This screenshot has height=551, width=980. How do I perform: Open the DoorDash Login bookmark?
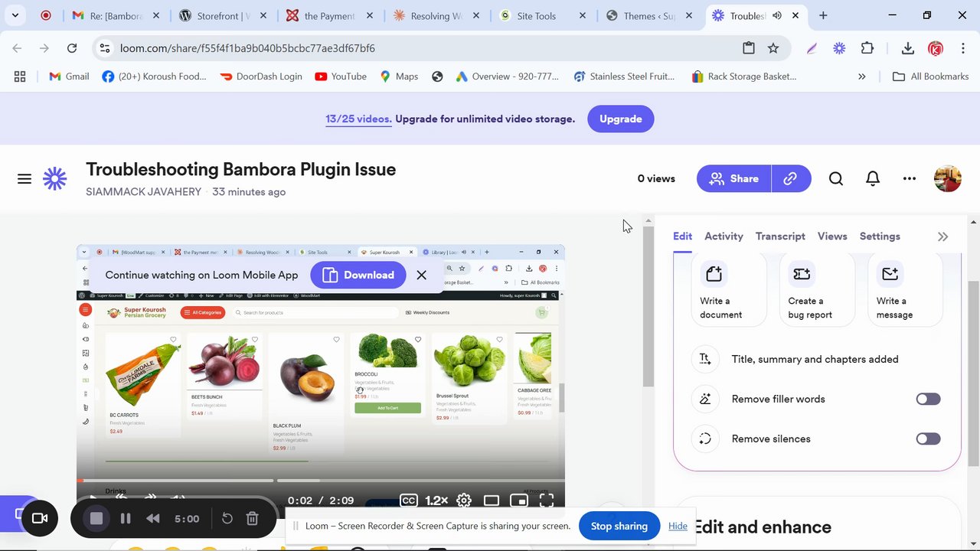coord(261,77)
